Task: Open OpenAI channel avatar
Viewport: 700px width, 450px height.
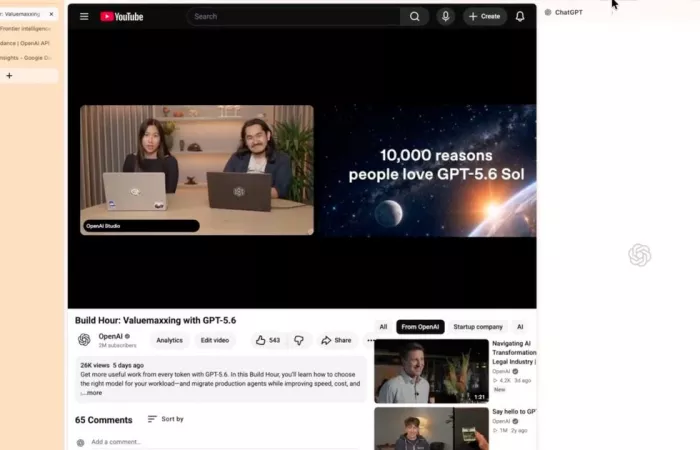Action: click(84, 340)
